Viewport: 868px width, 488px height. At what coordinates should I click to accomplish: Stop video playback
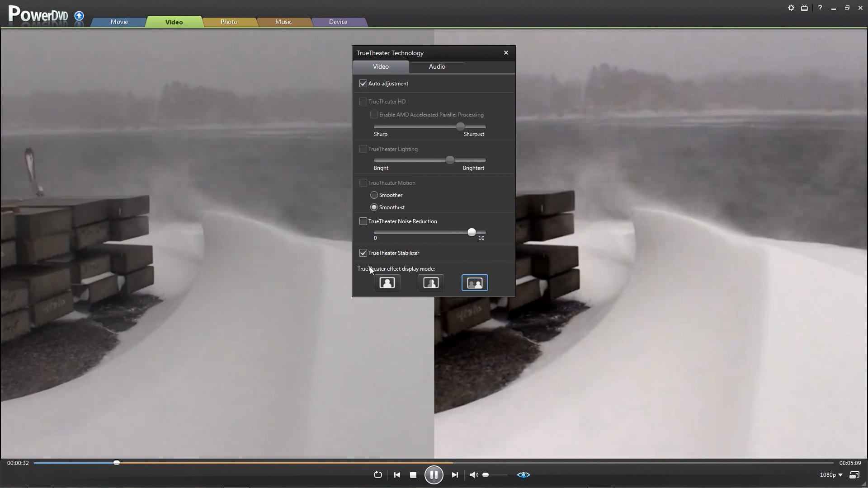coord(413,475)
